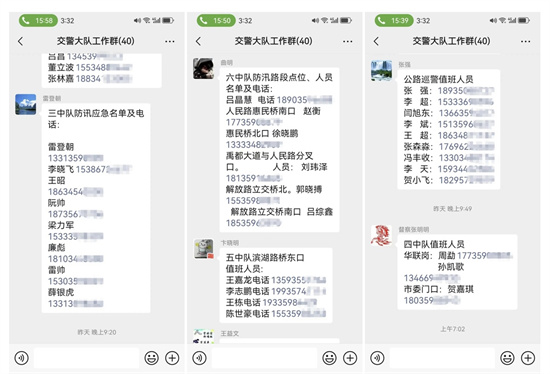Open mountain landscape avatar in left chat
Screen dimensions: 550x374
tap(26, 104)
